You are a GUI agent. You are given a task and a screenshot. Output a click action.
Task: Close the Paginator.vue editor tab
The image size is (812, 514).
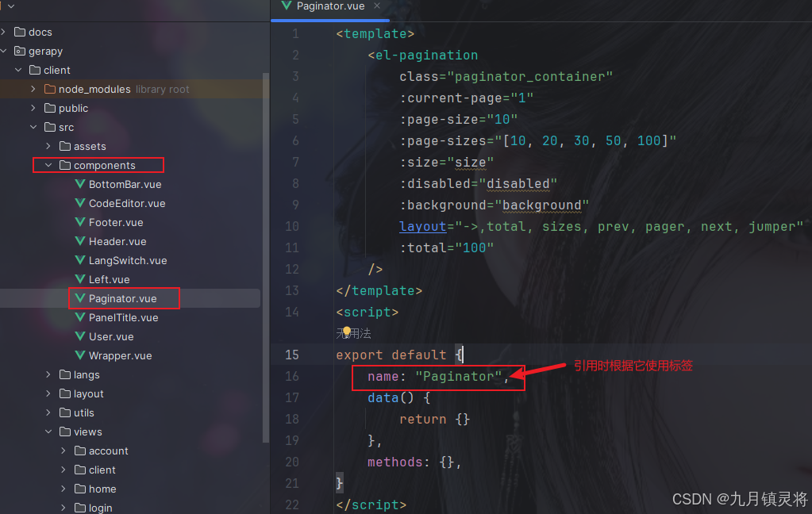377,6
